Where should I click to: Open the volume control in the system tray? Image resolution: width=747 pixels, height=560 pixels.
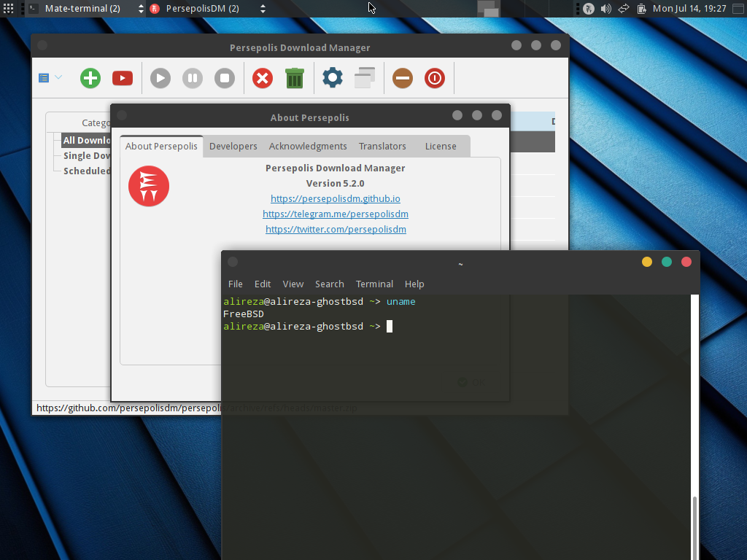point(606,9)
